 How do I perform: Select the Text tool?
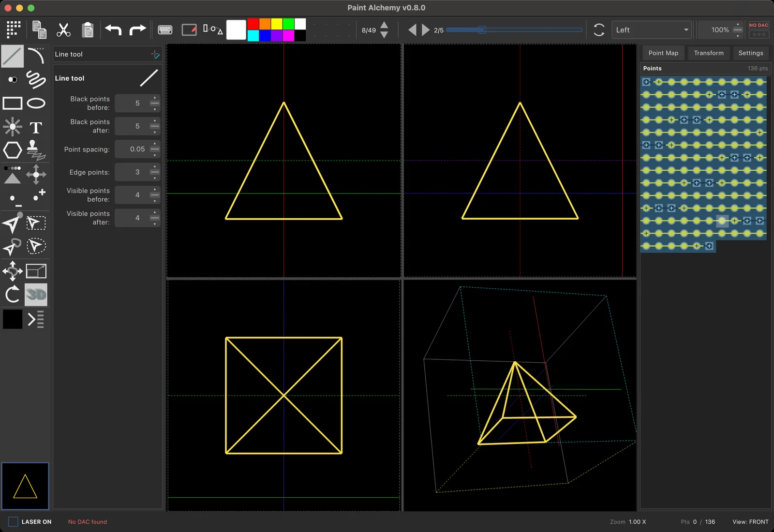coord(36,128)
